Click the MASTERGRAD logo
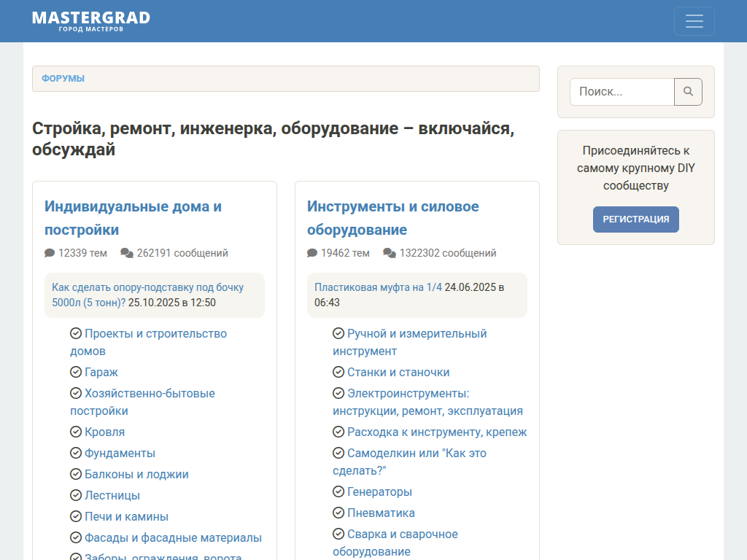 [x=91, y=20]
